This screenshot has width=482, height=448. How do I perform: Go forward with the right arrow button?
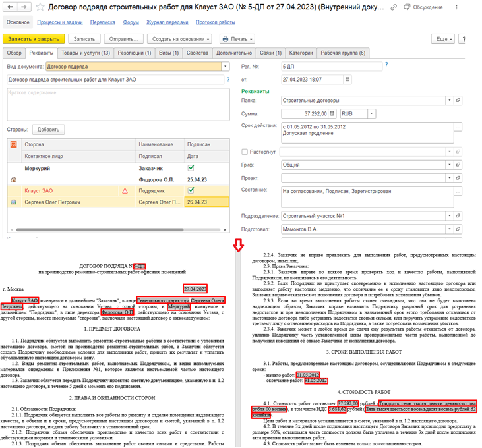(x=24, y=7)
